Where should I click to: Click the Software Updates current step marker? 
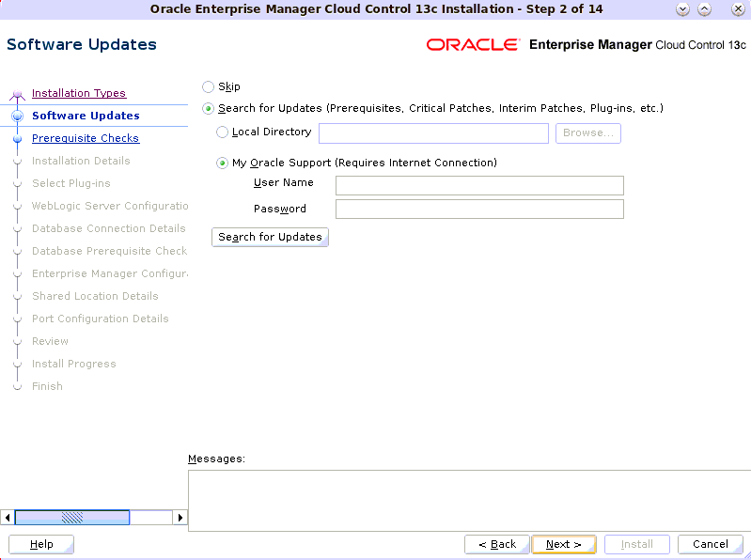point(17,116)
